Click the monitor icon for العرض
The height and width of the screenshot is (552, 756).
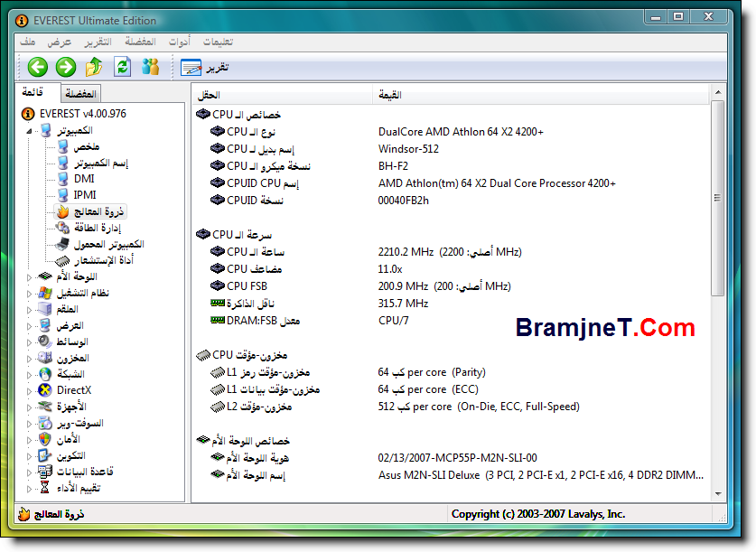tap(45, 325)
